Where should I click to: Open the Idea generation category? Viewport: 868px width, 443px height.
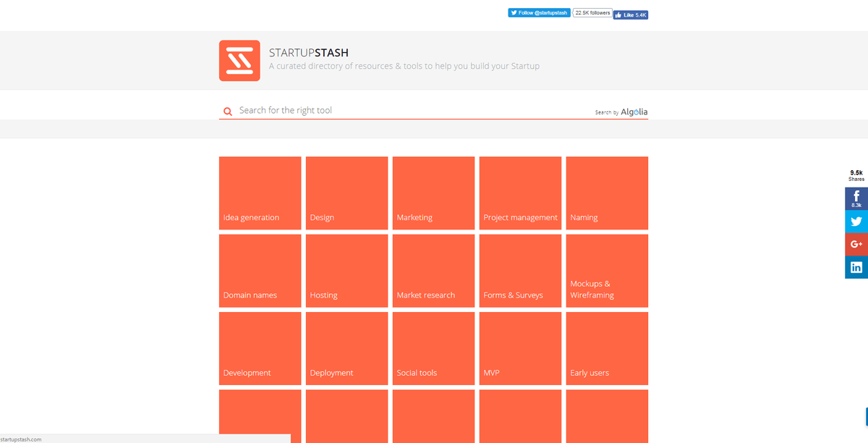click(260, 193)
